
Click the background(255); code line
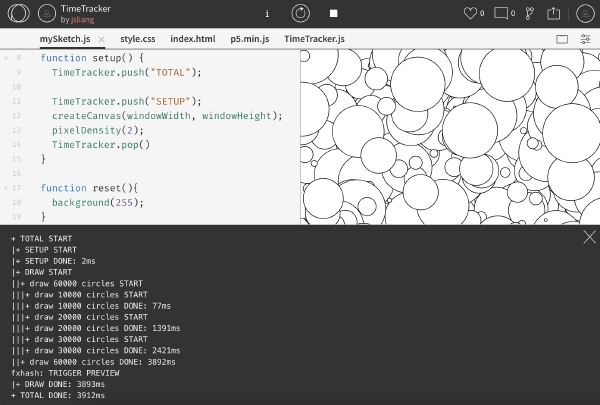pyautogui.click(x=98, y=202)
